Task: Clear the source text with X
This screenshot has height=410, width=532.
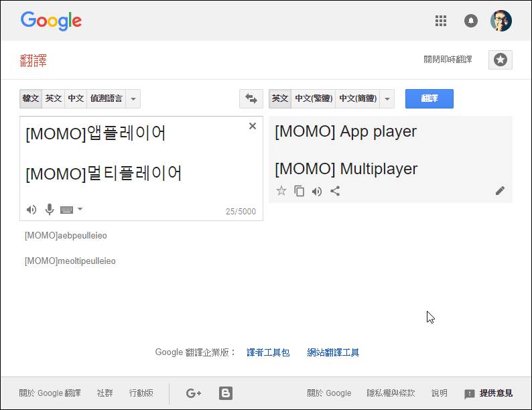Action: 253,126
